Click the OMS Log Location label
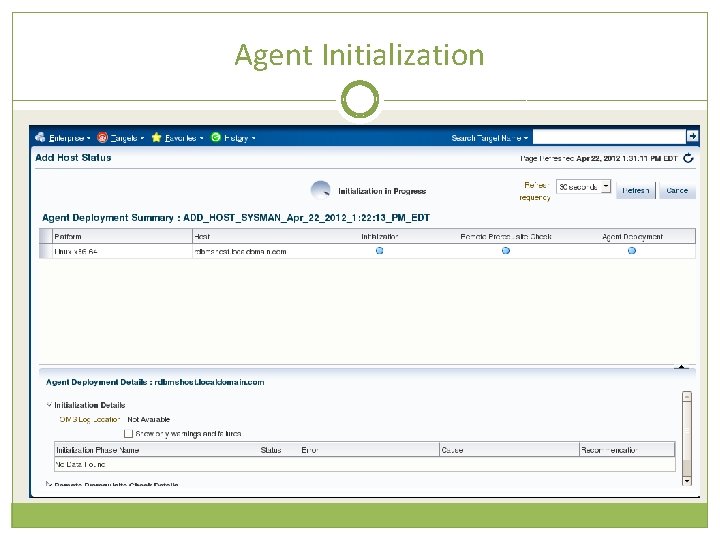The width and height of the screenshot is (720, 540). [x=90, y=419]
